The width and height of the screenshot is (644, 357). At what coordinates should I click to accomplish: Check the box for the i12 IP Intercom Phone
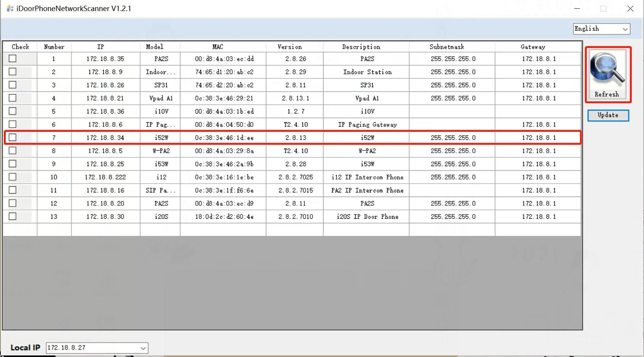[13, 177]
